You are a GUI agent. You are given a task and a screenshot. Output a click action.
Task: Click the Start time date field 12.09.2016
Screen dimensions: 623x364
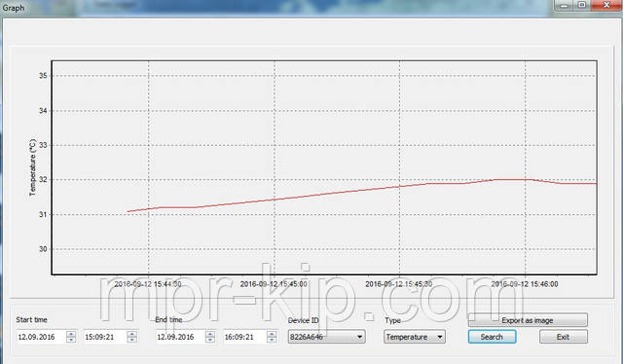(x=41, y=337)
